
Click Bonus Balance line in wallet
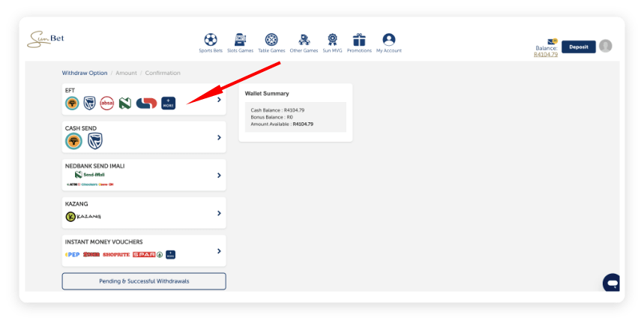pos(272,117)
